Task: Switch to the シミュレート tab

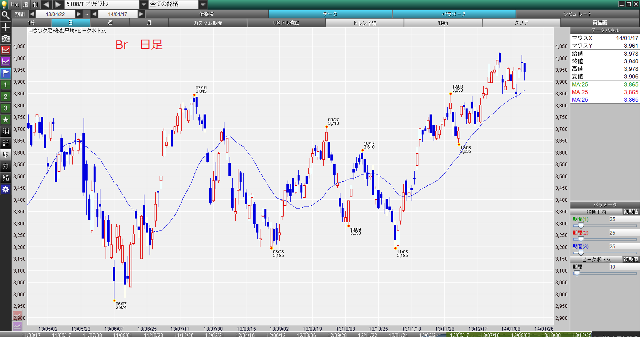Action: [x=577, y=14]
